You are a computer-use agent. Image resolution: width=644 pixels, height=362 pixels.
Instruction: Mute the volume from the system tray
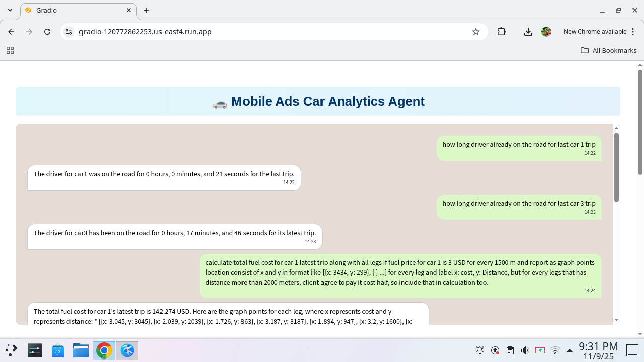pos(525,350)
